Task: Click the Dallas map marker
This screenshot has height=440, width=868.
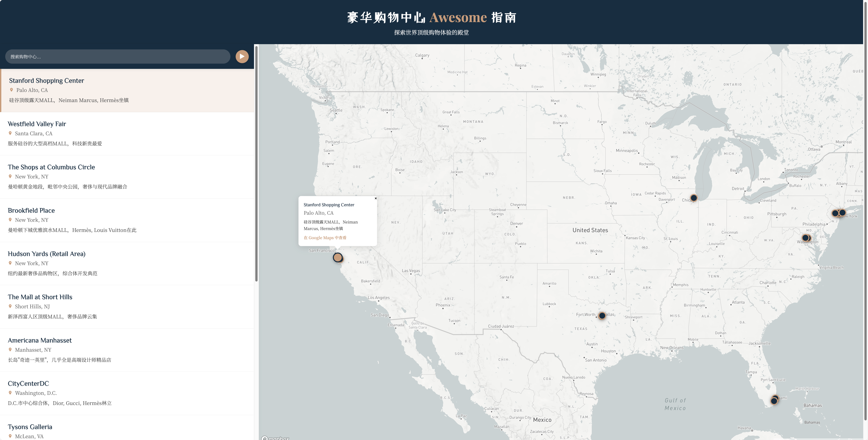Action: coord(602,316)
